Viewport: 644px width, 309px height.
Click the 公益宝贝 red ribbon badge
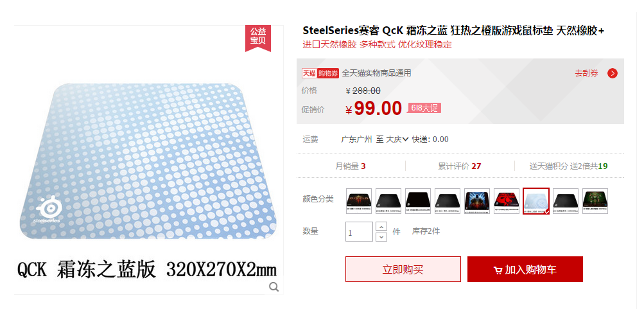pos(258,38)
